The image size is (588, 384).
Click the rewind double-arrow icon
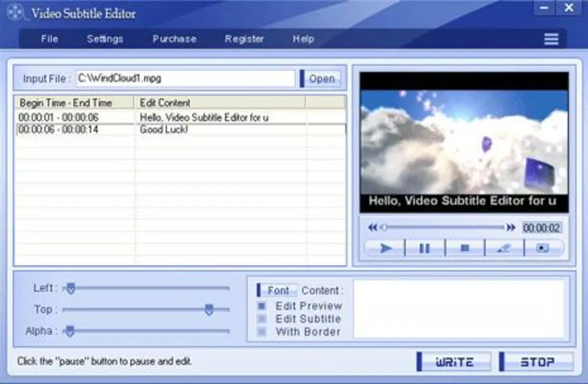373,228
